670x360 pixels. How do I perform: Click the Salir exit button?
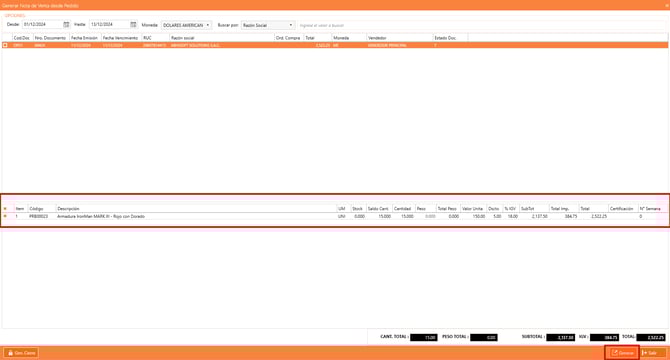652,353
